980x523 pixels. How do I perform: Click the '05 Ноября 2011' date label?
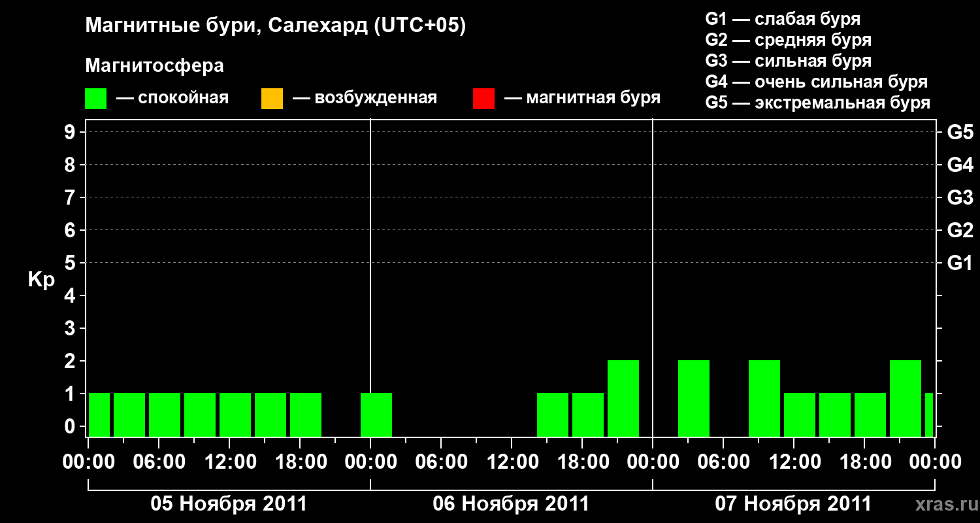[x=229, y=504]
